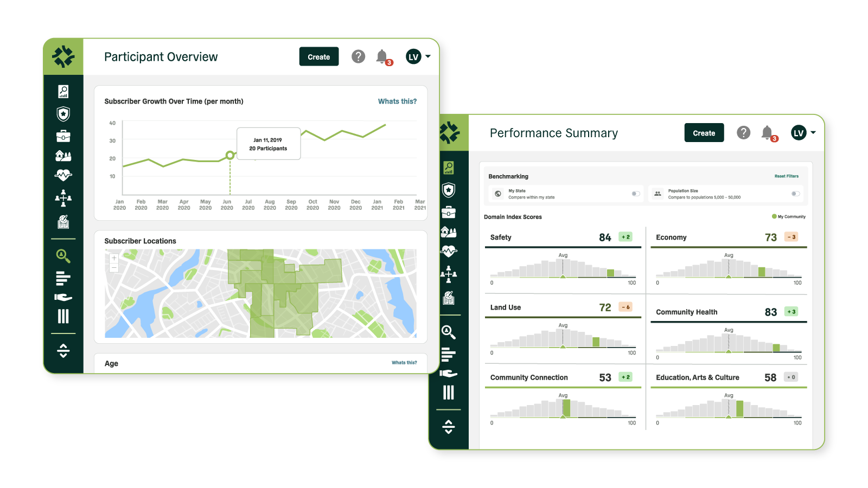Open help icon in Performance Summary header
This screenshot has height=488, width=868.
[x=743, y=132]
